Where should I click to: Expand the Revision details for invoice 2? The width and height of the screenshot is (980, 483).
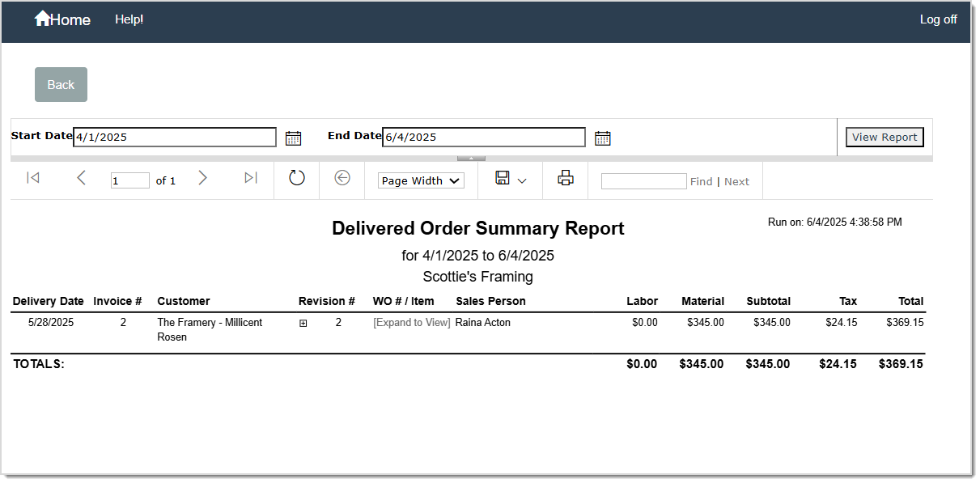pyautogui.click(x=303, y=322)
